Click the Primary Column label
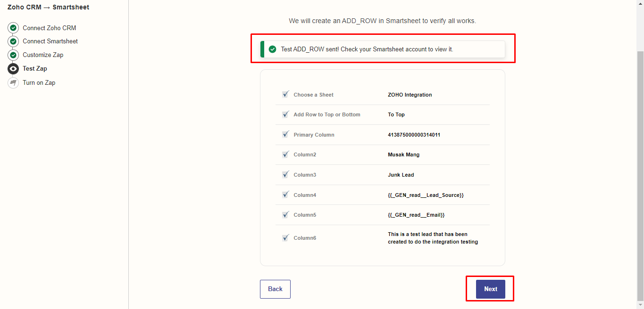 click(314, 135)
